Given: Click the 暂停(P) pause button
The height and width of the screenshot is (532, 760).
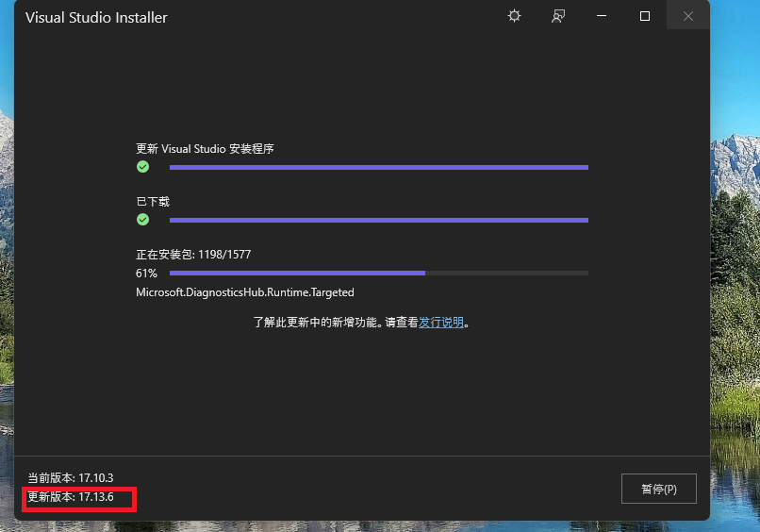Looking at the screenshot, I should [x=659, y=489].
